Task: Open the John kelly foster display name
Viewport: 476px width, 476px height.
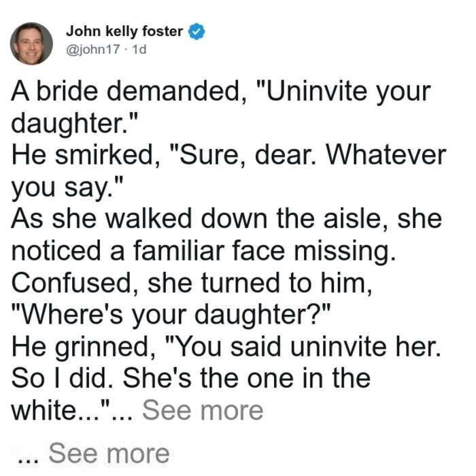Action: coord(124,31)
